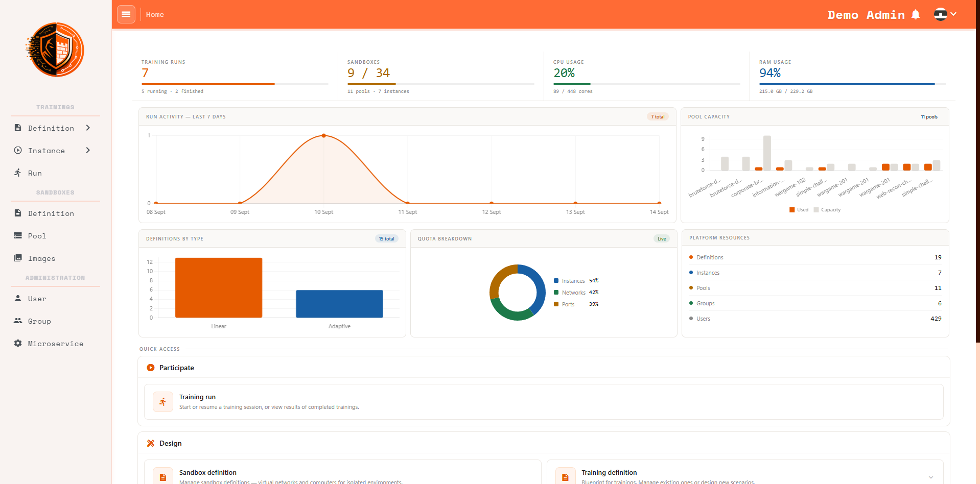Open the Training run quick access card
This screenshot has height=484, width=980.
point(544,402)
